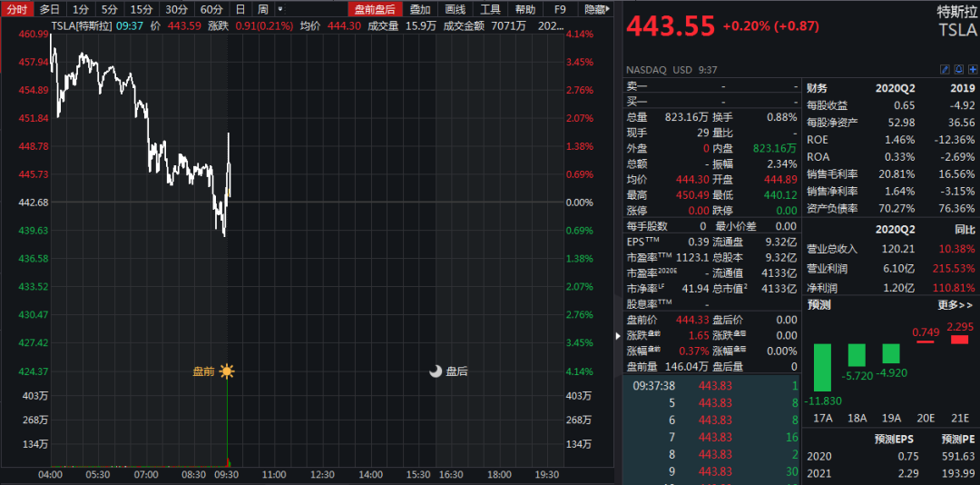
Task: Open the 帮助 help menu
Action: [525, 9]
